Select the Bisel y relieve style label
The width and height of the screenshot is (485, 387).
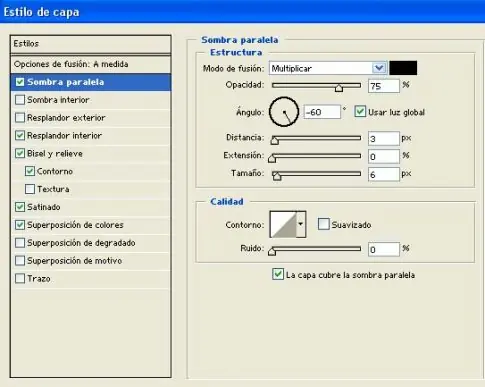[55, 154]
